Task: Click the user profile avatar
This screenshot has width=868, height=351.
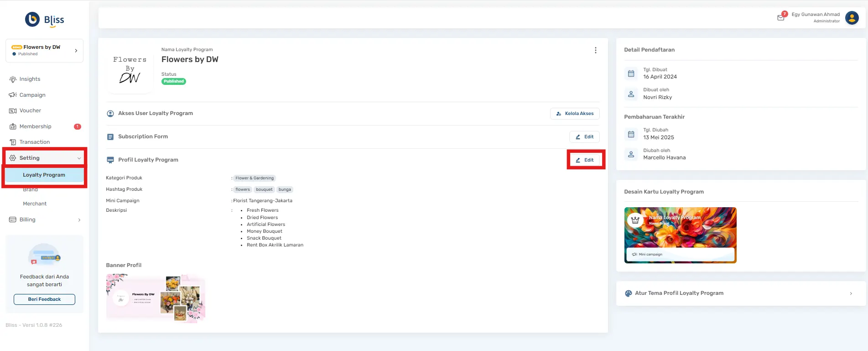Action: coord(852,18)
